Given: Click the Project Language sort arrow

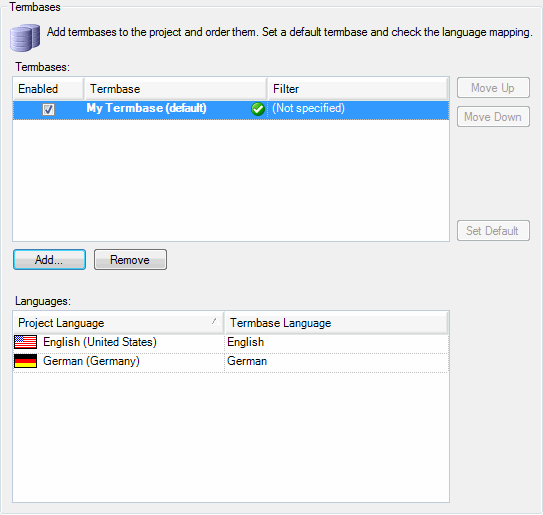Looking at the screenshot, I should point(215,321).
